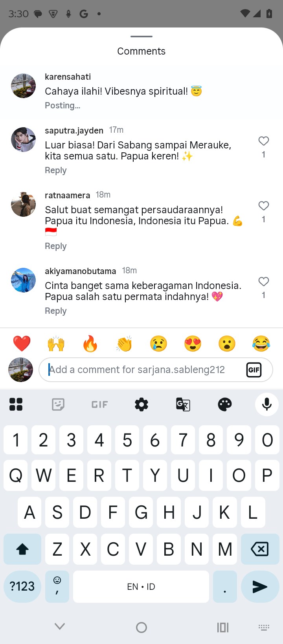Open keyboard settings gear
This screenshot has width=283, height=644.
pyautogui.click(x=141, y=404)
